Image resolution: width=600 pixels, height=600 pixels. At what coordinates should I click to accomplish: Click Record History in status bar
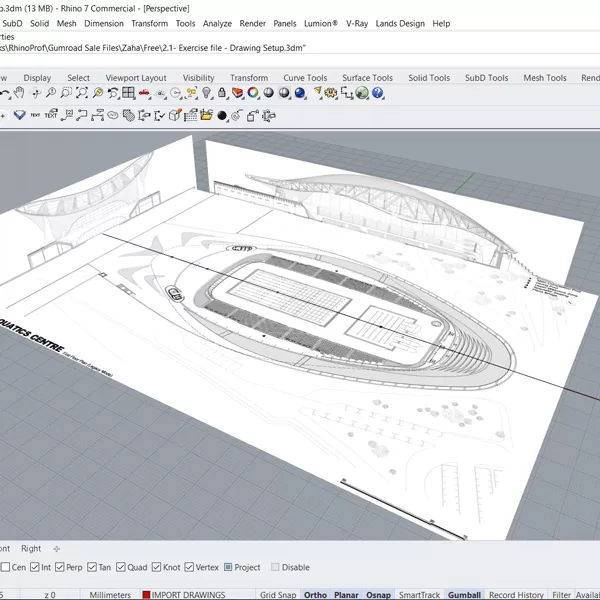coord(516,595)
